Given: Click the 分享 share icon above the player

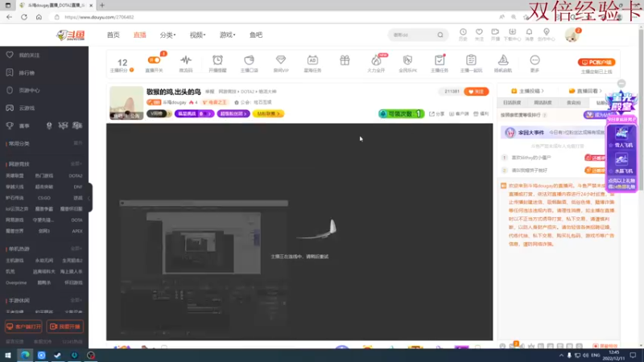Looking at the screenshot, I should pos(436,113).
